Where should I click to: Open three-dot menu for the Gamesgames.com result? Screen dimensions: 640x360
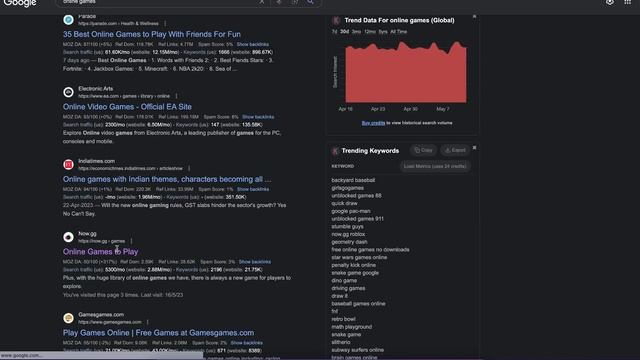(148, 322)
